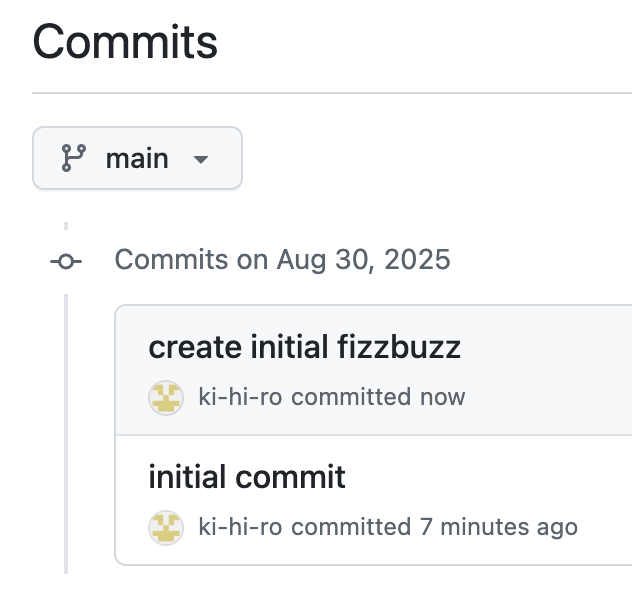The width and height of the screenshot is (632, 604).
Task: Open the create initial fizzbuzz commit
Action: click(x=305, y=347)
